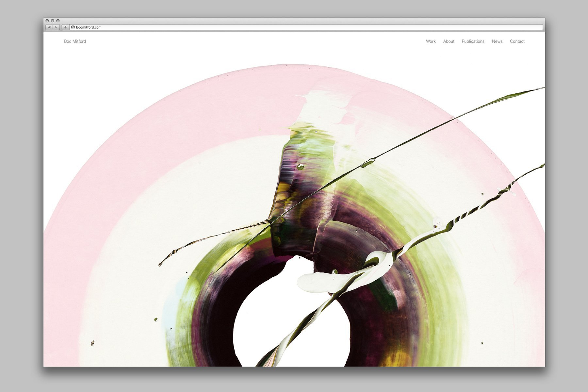Click the globe icon beside the URL
588x392 pixels.
(x=73, y=27)
